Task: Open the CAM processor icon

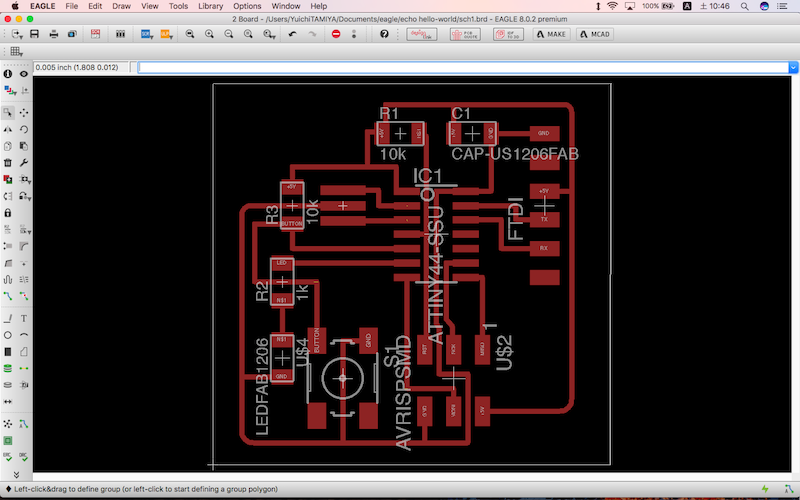Action: 72,34
